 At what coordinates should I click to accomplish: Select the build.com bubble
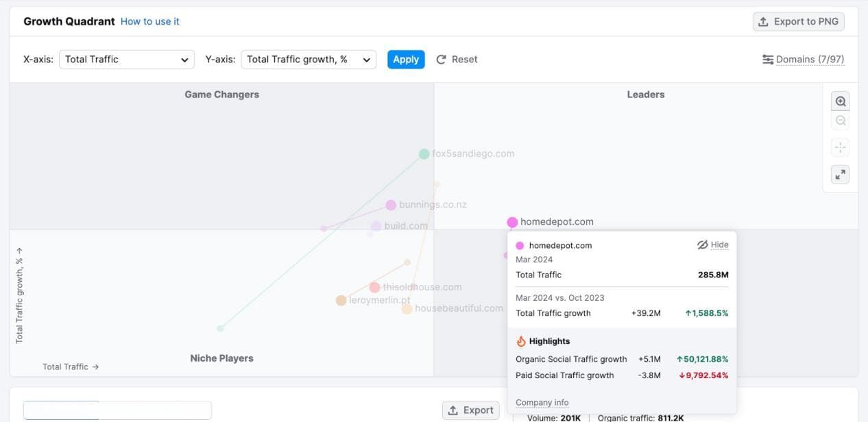click(376, 226)
